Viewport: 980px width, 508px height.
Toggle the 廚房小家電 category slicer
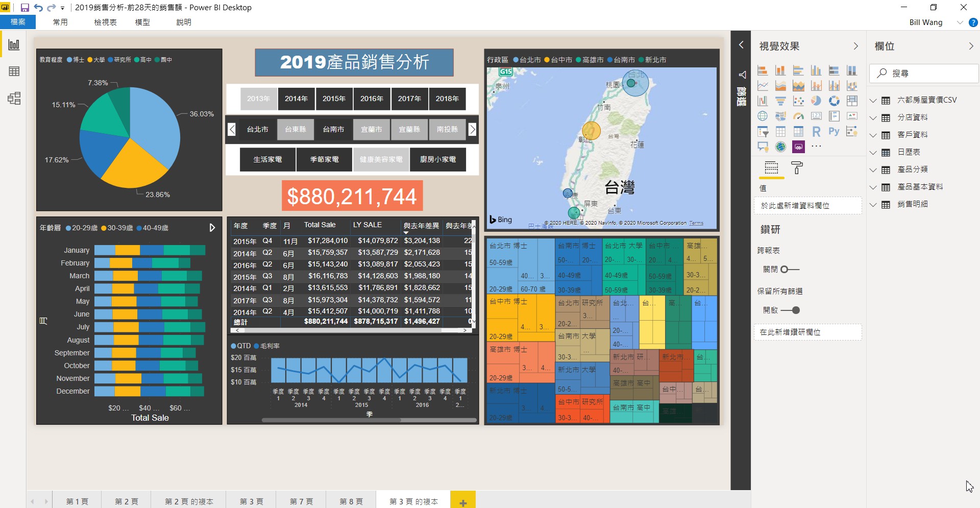(438, 159)
